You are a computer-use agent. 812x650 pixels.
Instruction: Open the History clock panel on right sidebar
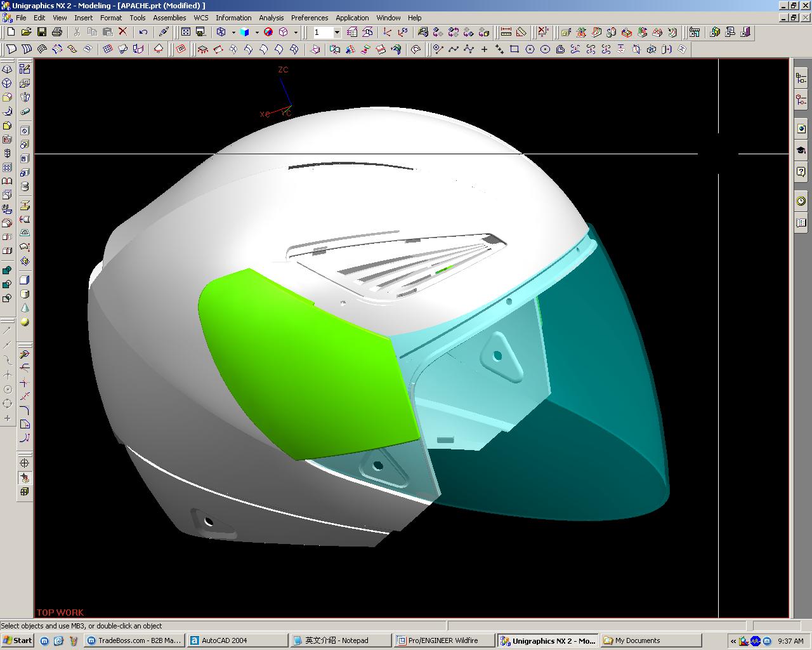(801, 201)
